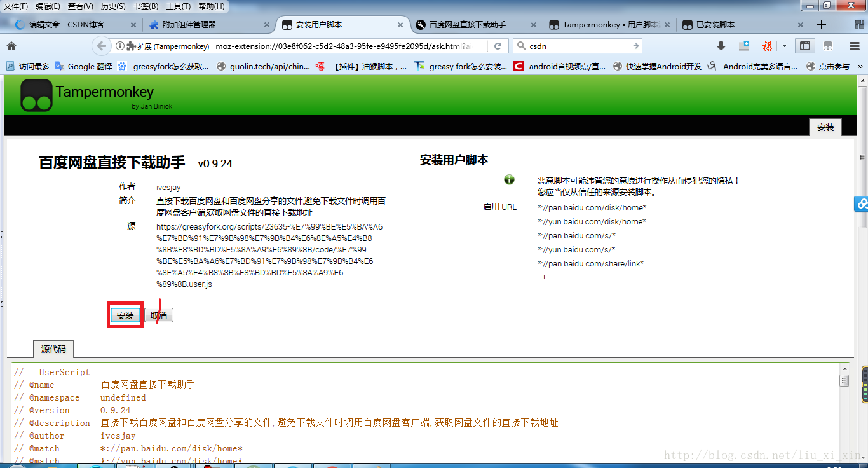The height and width of the screenshot is (468, 868).
Task: Submit search with the arrow in search box
Action: click(x=635, y=46)
